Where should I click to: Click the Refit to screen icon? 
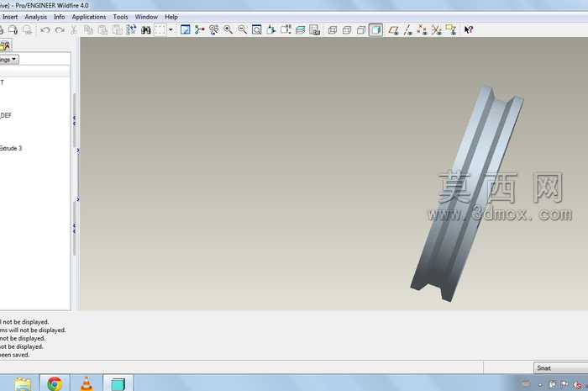click(x=257, y=30)
